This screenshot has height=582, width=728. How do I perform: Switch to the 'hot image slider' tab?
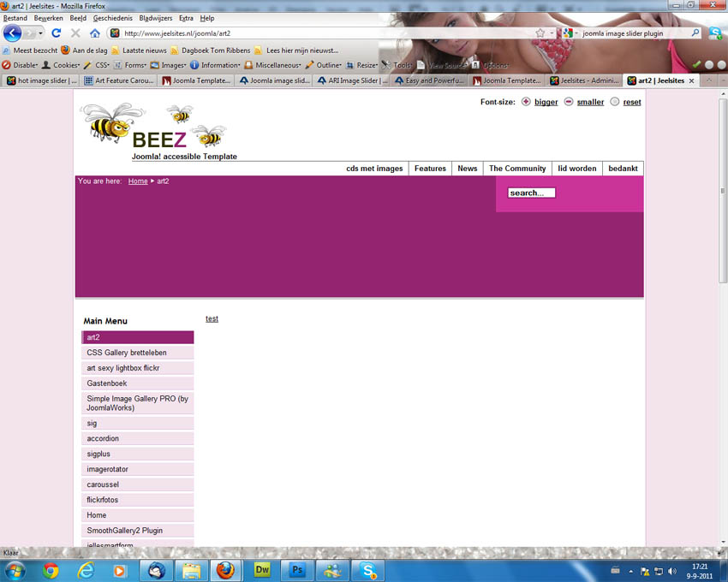[x=41, y=80]
